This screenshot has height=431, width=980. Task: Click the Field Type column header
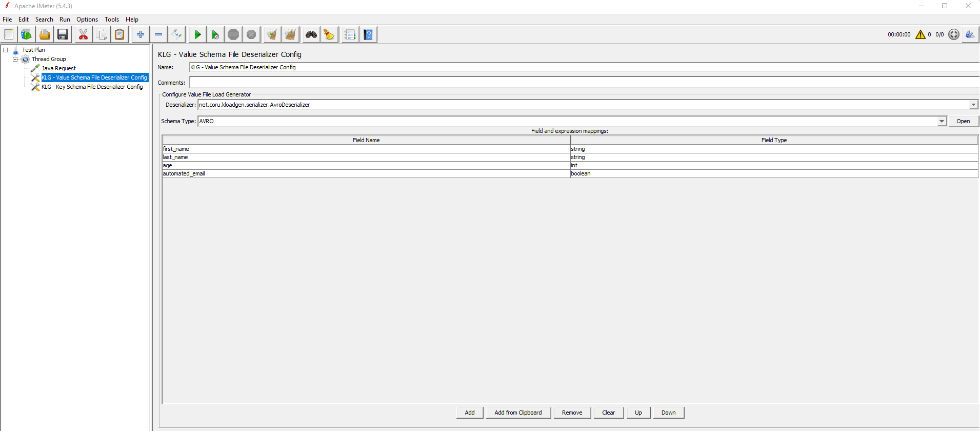(774, 140)
